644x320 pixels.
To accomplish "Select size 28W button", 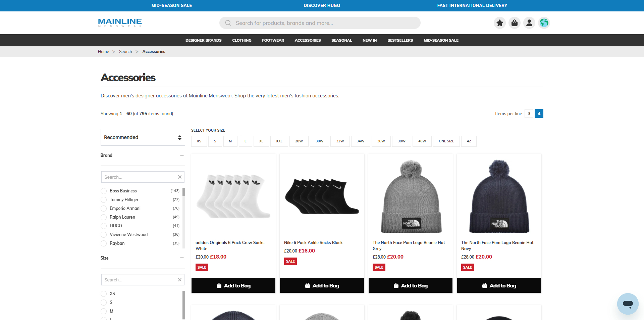I will pyautogui.click(x=299, y=141).
